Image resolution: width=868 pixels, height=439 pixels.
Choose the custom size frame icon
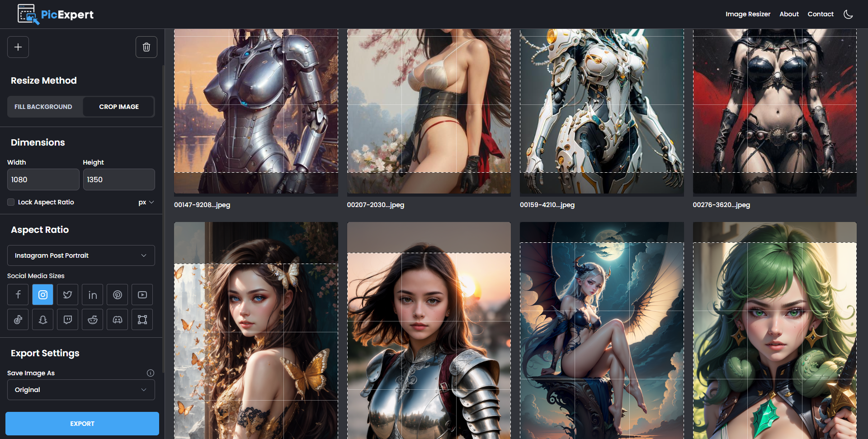tap(142, 320)
